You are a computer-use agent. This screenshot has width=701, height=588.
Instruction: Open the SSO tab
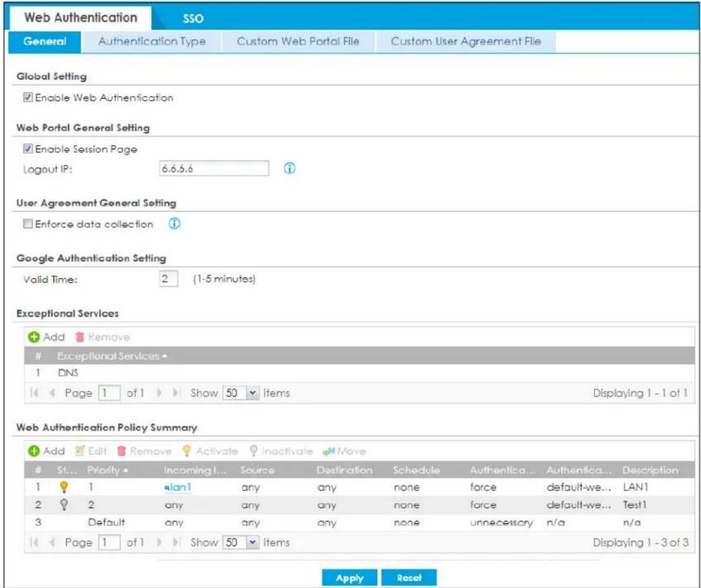(x=193, y=18)
